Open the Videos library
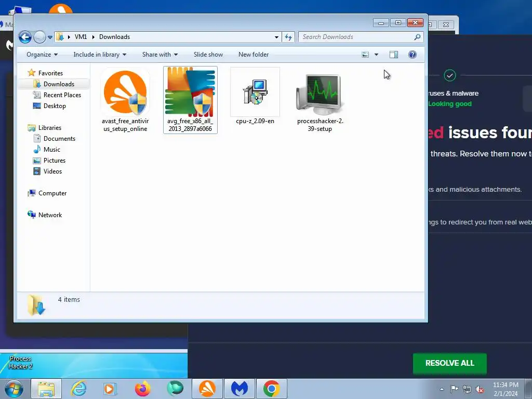This screenshot has height=399, width=532. tap(52, 171)
